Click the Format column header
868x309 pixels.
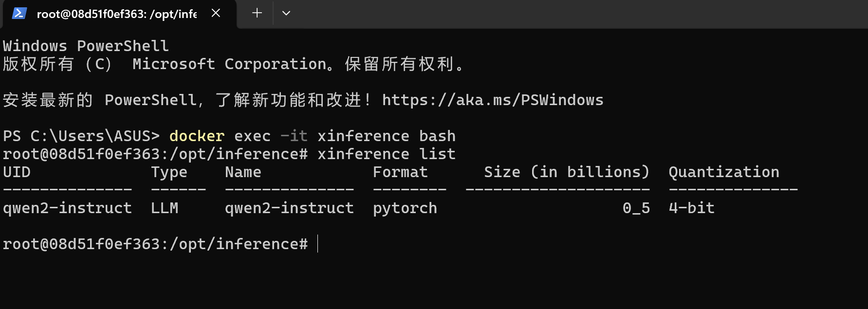pyautogui.click(x=400, y=172)
